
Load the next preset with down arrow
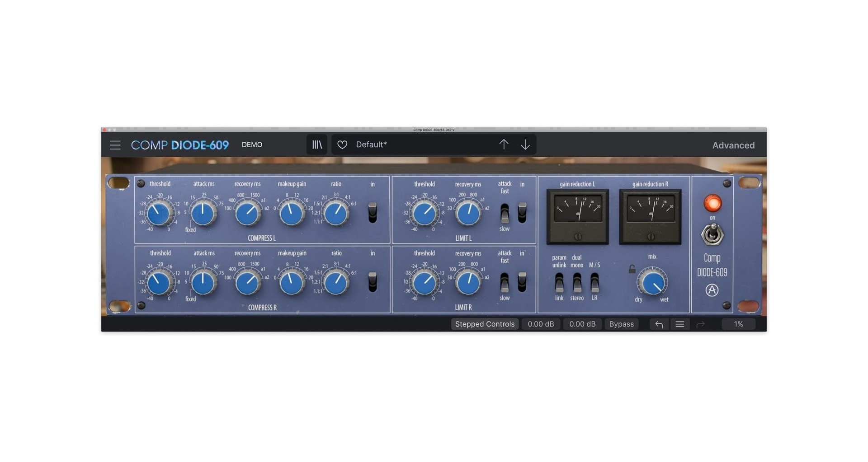point(525,145)
